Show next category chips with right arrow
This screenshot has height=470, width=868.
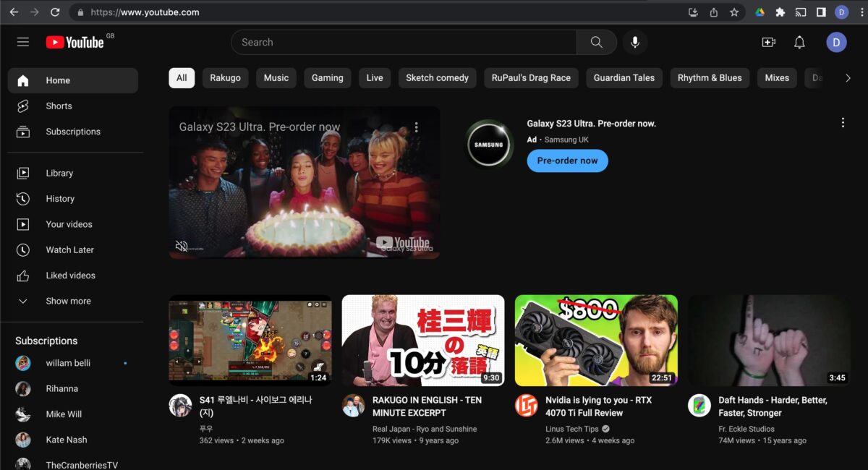pos(848,78)
